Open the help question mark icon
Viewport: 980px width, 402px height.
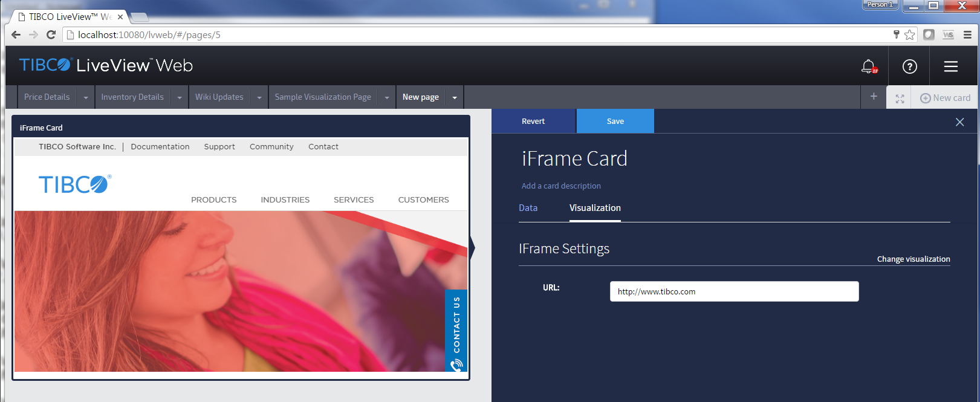[x=909, y=66]
